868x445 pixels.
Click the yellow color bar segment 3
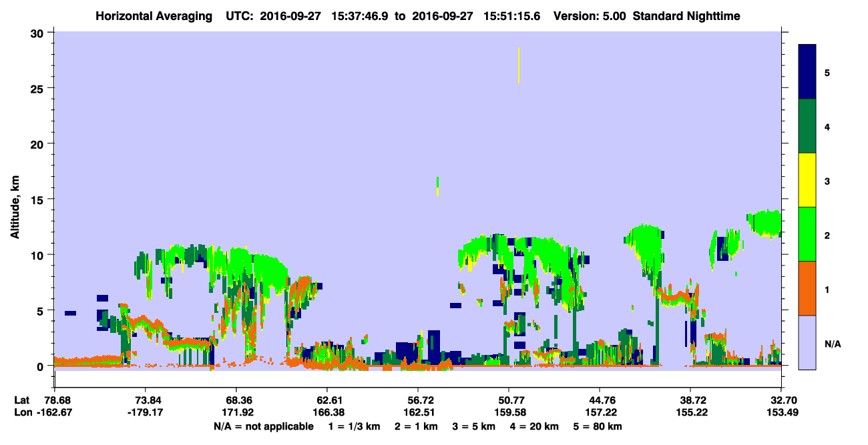coord(807,180)
